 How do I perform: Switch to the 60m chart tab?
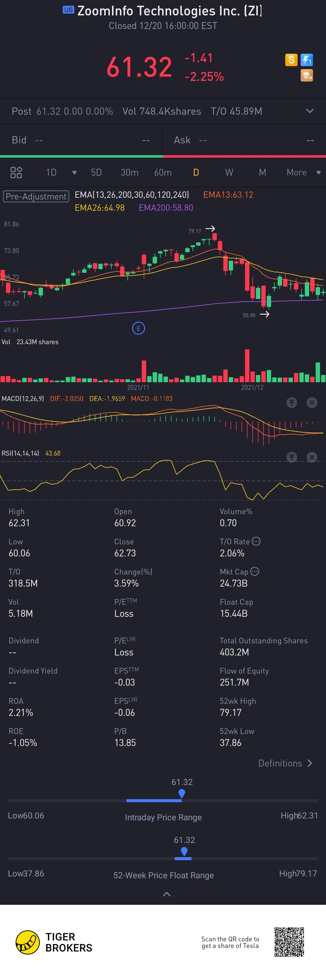pos(163,172)
